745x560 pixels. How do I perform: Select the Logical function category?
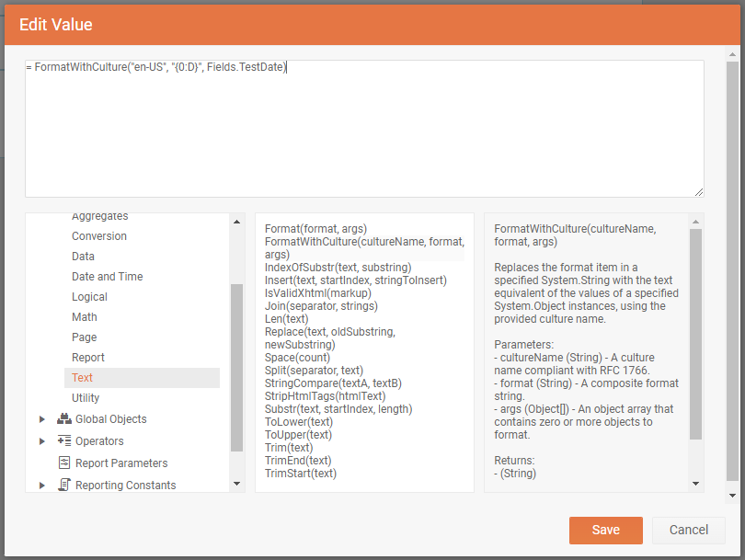coord(89,297)
